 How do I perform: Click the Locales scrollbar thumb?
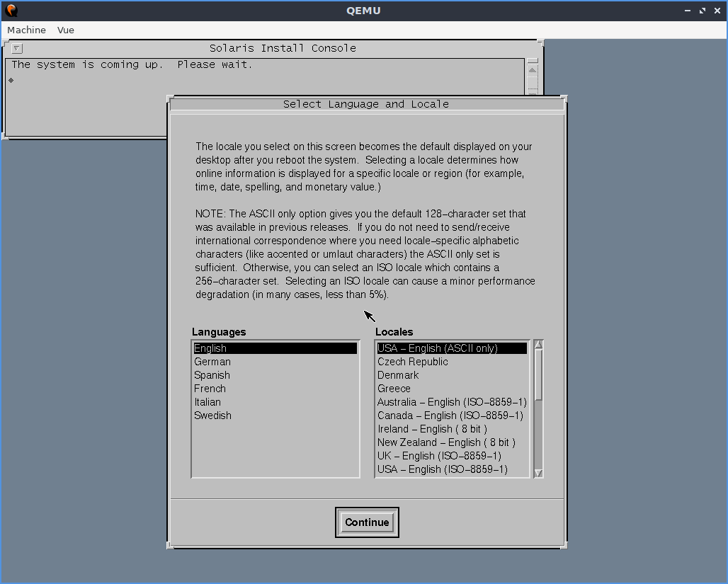[539, 374]
